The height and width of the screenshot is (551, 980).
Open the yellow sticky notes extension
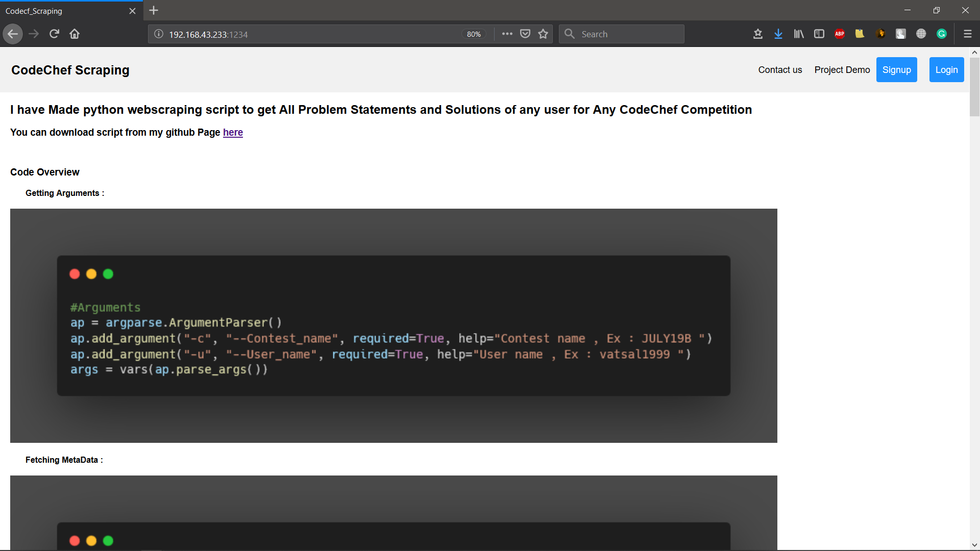860,34
